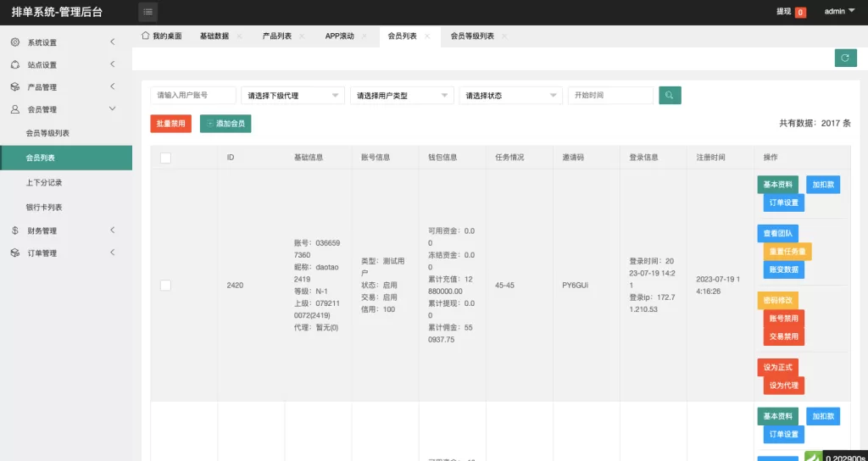Viewport: 868px width, 461px height.
Task: Click the 财务管理 dollar icon
Action: (x=15, y=230)
